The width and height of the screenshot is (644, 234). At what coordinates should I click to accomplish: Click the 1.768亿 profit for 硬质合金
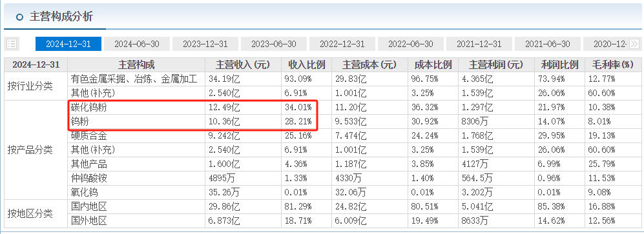(477, 135)
